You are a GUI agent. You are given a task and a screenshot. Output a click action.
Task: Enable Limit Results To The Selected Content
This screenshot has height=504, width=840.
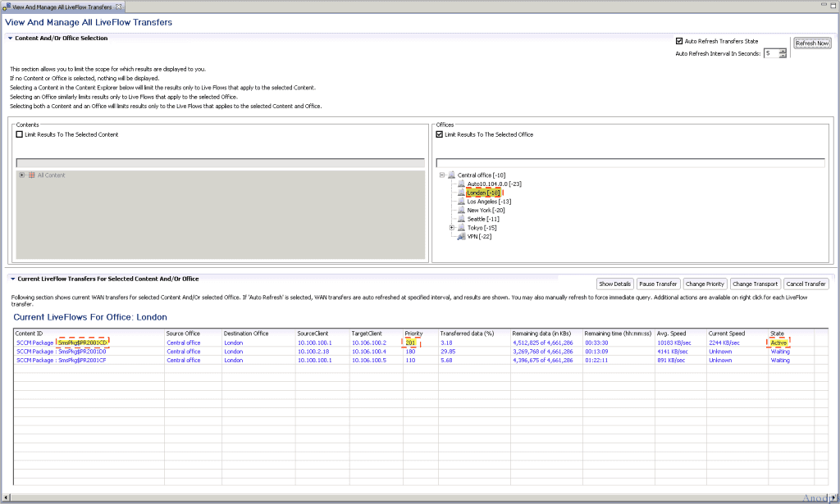coord(20,134)
